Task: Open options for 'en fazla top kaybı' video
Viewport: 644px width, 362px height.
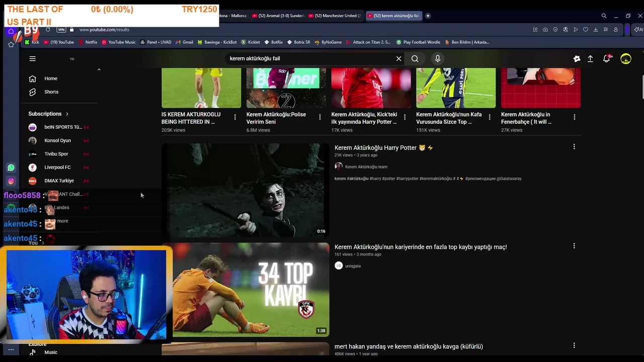Action: pos(574,246)
